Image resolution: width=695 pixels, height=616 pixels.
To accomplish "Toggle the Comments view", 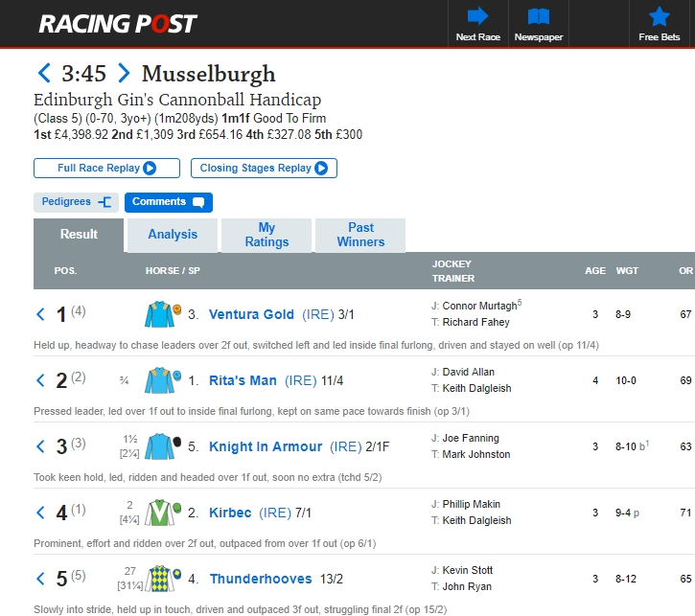I will click(169, 202).
